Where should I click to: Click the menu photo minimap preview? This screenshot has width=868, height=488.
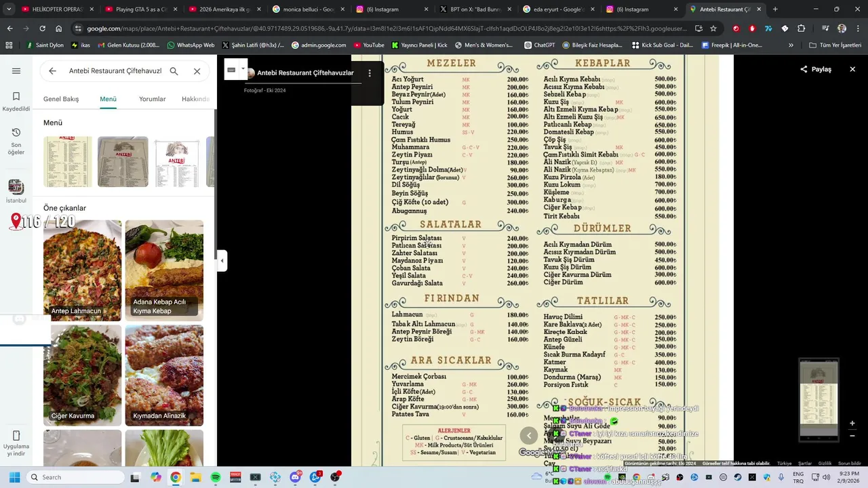click(x=818, y=400)
